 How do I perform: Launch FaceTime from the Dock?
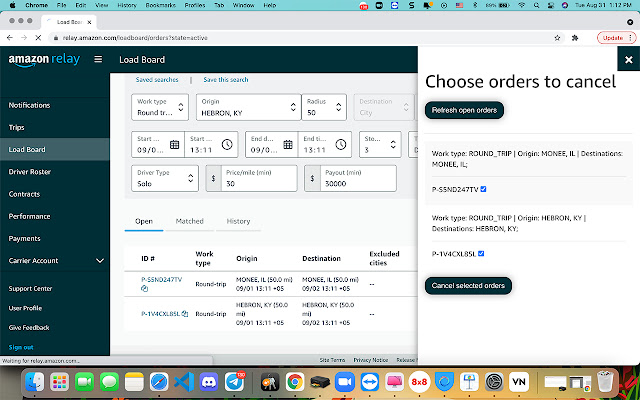(84, 382)
